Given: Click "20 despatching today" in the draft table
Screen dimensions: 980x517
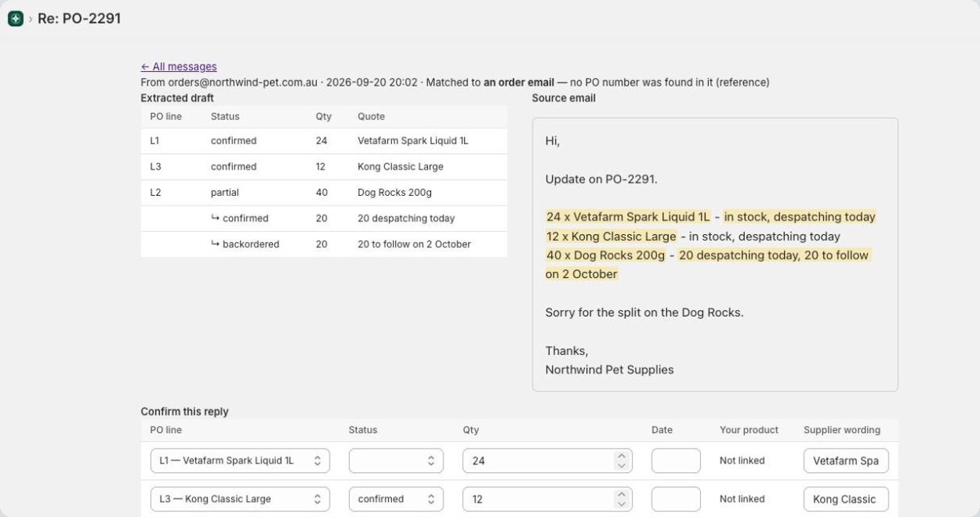Looking at the screenshot, I should click(406, 219).
